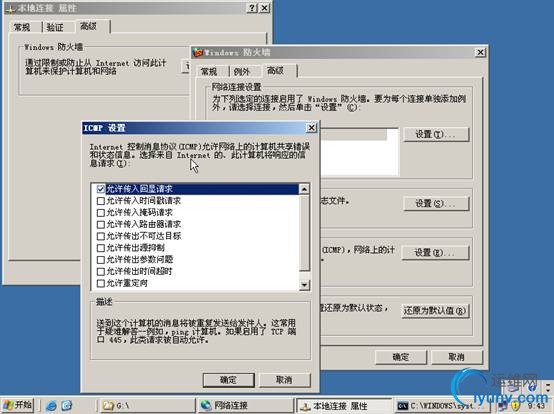Enable 允许传出时间超时 checkbox
Screen dimensions: 554x414
point(101,272)
